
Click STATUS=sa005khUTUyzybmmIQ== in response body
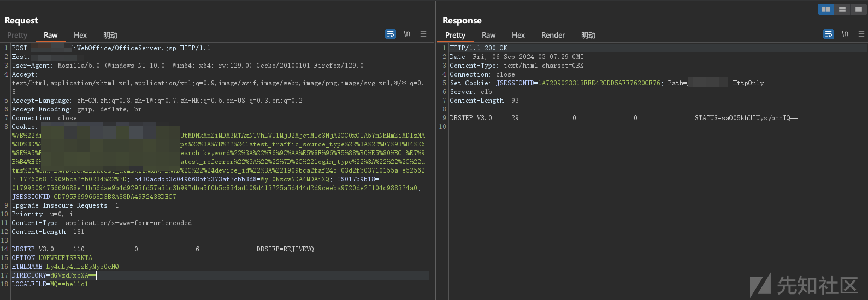tap(746, 118)
